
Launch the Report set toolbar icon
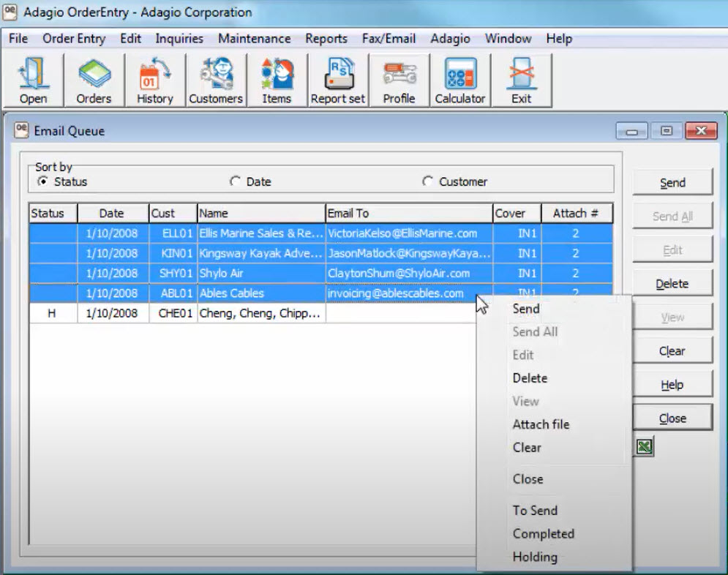click(337, 80)
